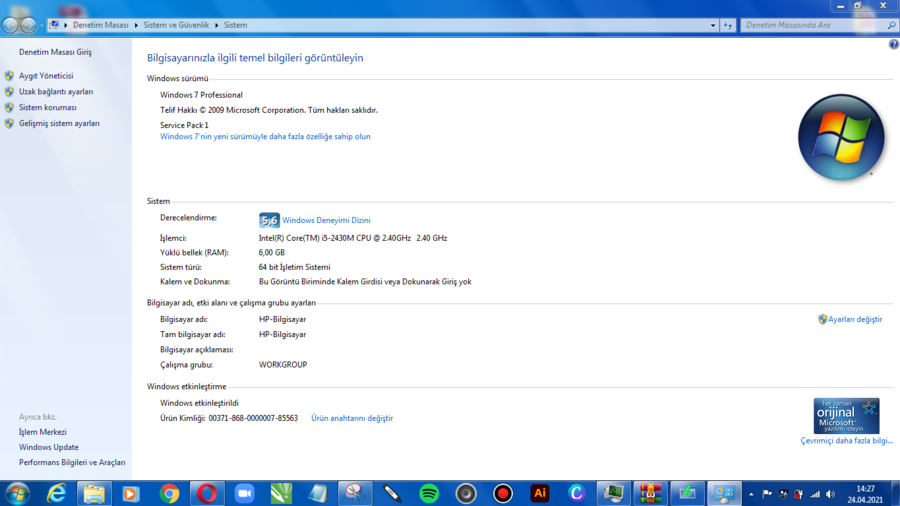Click the Windows 7 Professional text
Image resolution: width=900 pixels, height=506 pixels.
201,95
